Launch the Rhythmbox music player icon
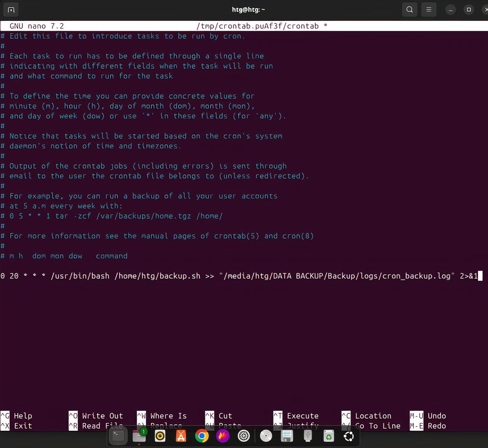The height and width of the screenshot is (448, 488). pos(159,435)
